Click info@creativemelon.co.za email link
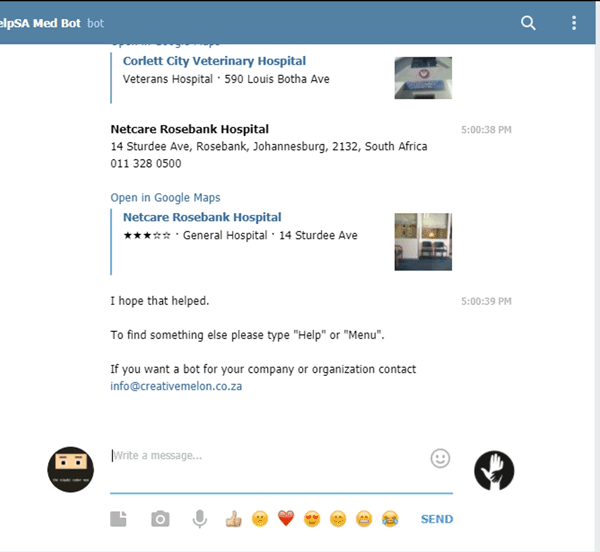 (x=176, y=386)
